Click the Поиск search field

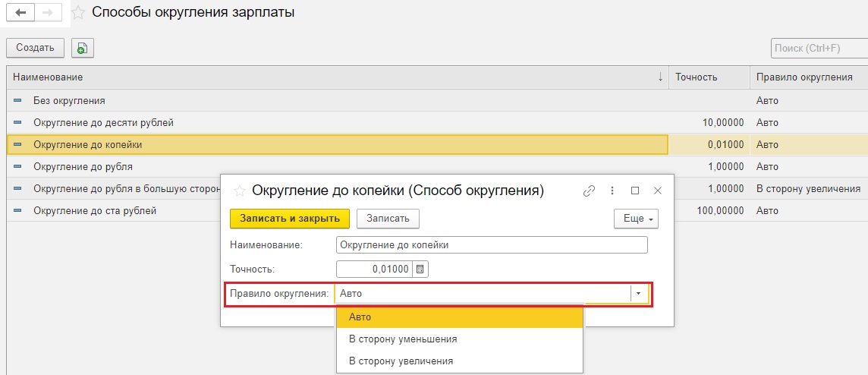click(x=819, y=48)
